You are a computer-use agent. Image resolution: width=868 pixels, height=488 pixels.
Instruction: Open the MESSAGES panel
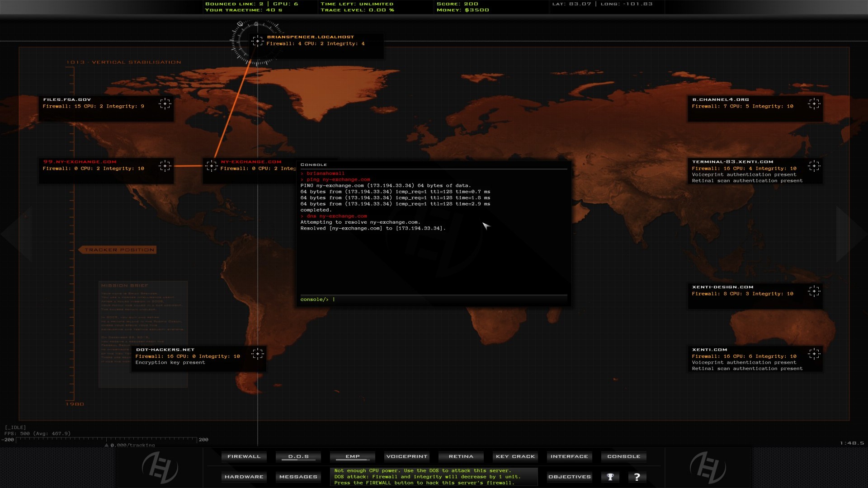point(298,477)
